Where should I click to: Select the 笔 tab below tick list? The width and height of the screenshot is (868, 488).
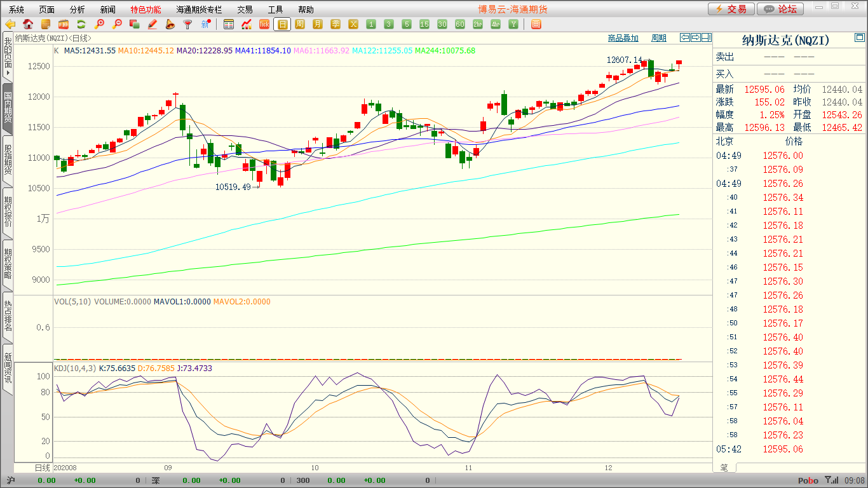point(724,468)
